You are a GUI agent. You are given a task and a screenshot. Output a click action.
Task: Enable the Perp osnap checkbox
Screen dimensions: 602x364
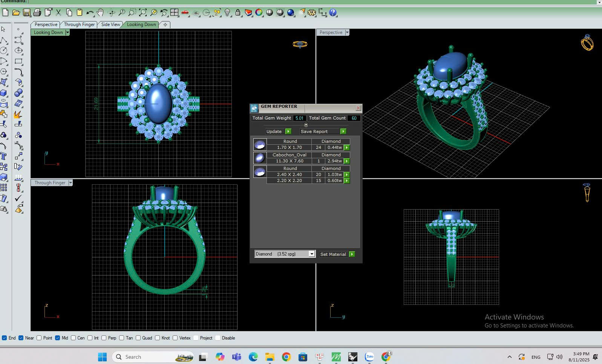104,338
